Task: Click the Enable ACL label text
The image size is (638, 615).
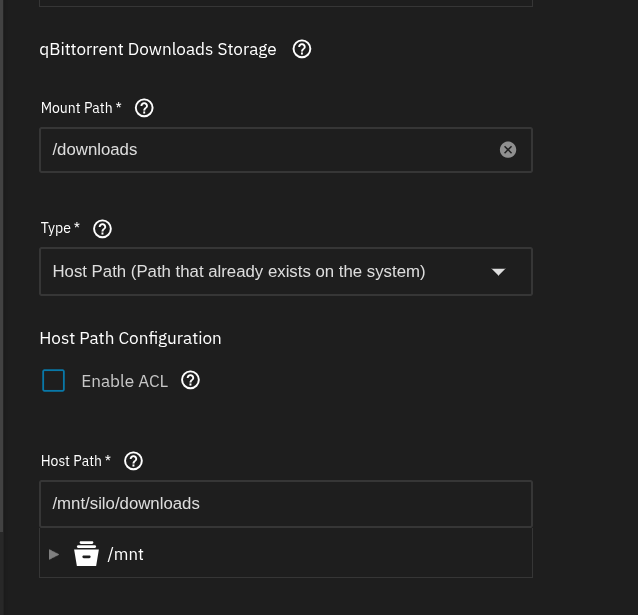Action: pos(125,381)
